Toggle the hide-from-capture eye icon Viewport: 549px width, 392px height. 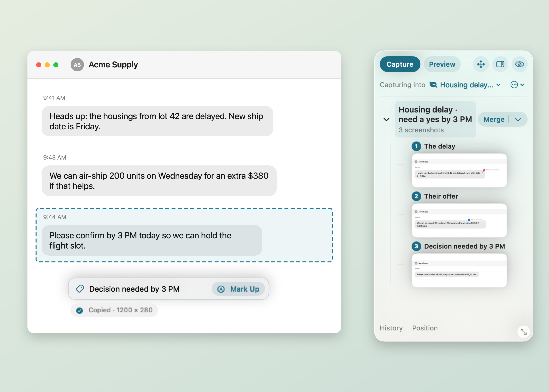pos(520,64)
